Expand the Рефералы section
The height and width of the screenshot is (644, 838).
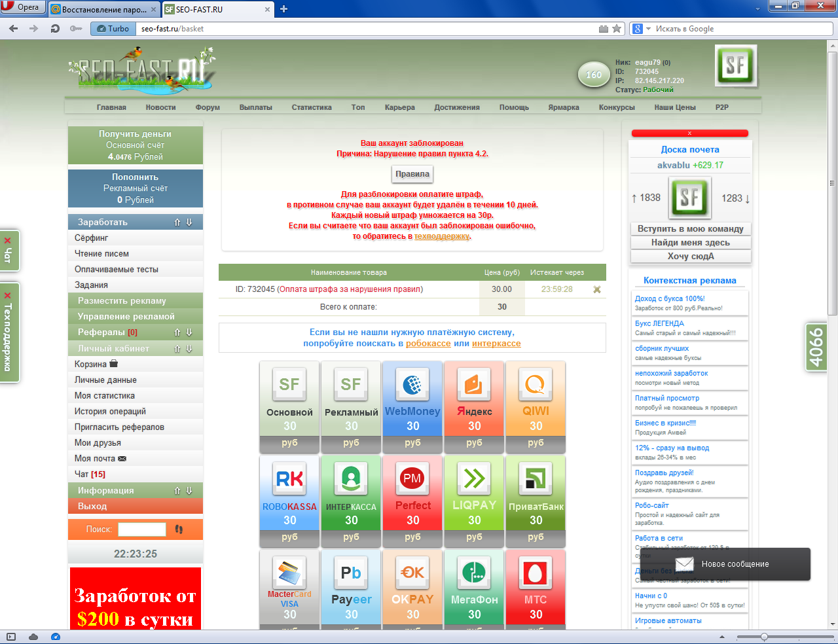[x=183, y=332]
